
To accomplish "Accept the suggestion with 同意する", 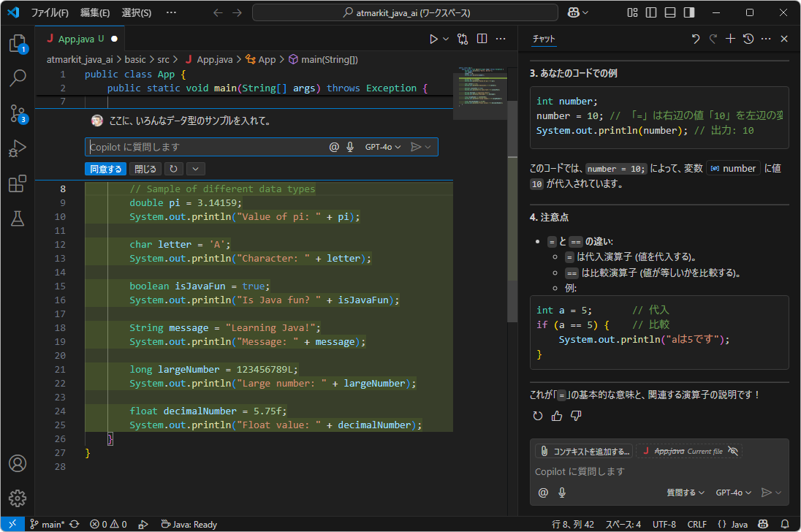I will tap(105, 169).
